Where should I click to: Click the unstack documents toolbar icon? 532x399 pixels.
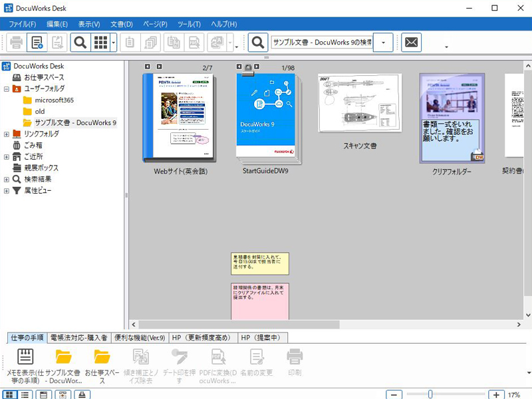point(174,43)
